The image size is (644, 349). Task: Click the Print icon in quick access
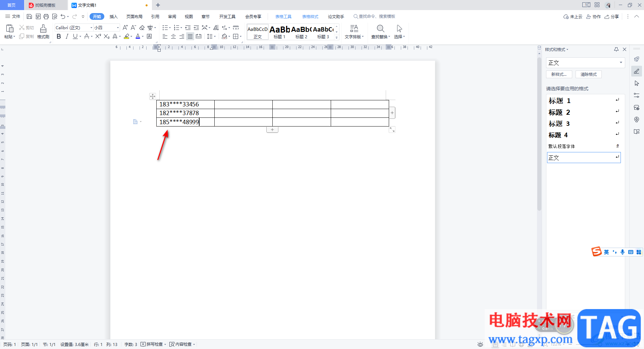tap(46, 16)
